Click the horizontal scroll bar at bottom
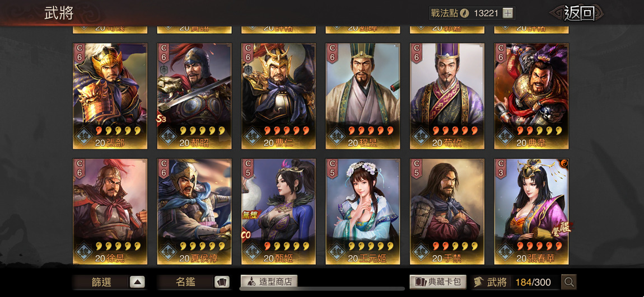Image resolution: width=644 pixels, height=297 pixels. [x=321, y=289]
